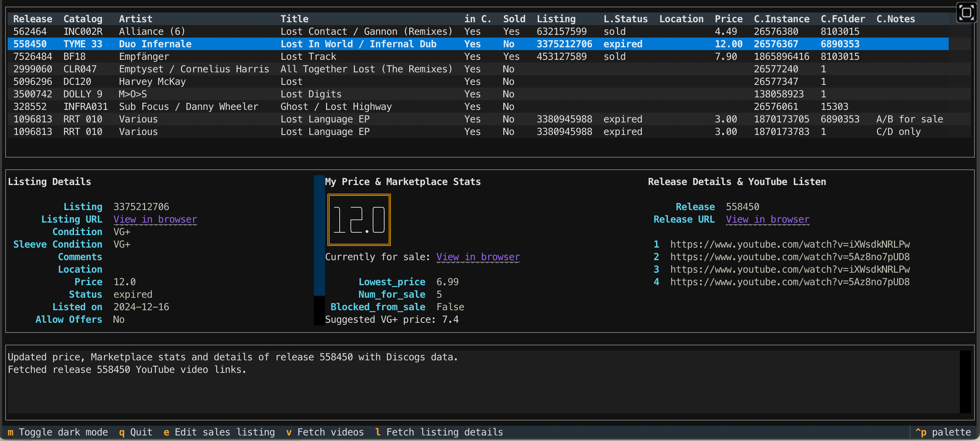Click second YouTube link 5Az8no7pUD8
980x441 pixels.
790,257
